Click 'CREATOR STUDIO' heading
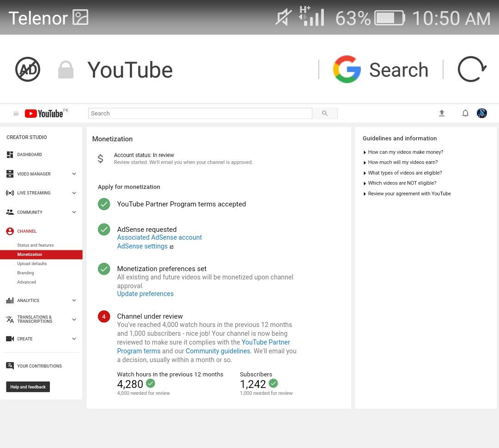The image size is (499, 448). point(27,137)
